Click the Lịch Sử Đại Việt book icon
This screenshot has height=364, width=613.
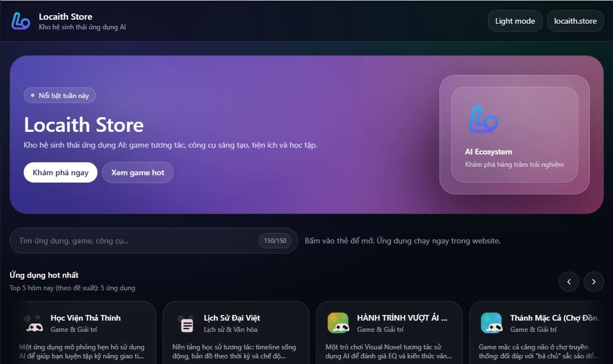186,323
